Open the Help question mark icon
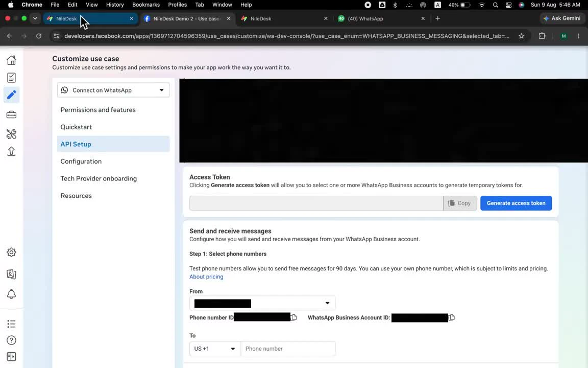Viewport: 588px width, 368px height. tap(11, 340)
